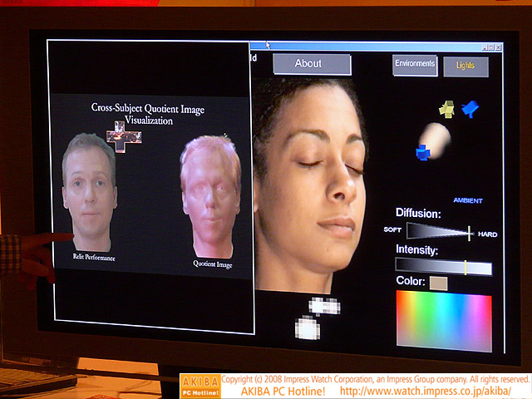Select the lower-left blue light icon
Screen dimensions: 532x399
coord(422,151)
